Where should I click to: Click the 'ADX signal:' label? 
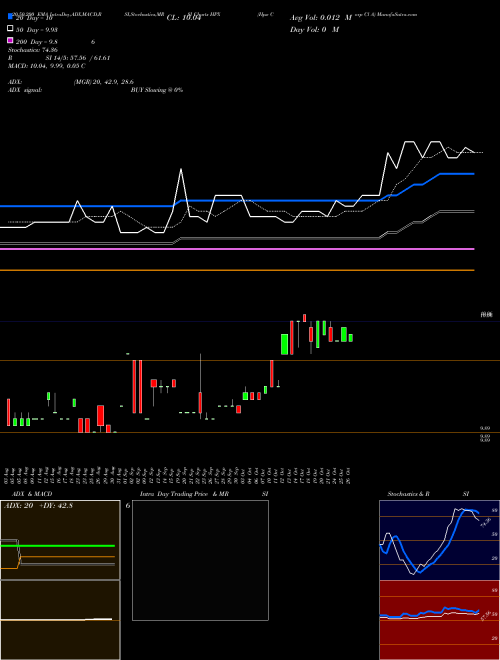(x=24, y=90)
